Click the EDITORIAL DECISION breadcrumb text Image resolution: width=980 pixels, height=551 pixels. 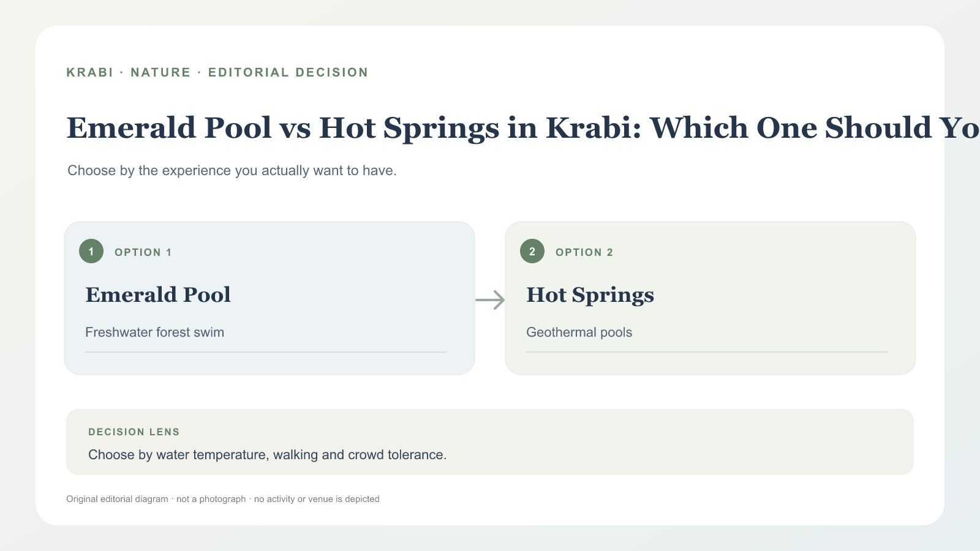(x=288, y=72)
